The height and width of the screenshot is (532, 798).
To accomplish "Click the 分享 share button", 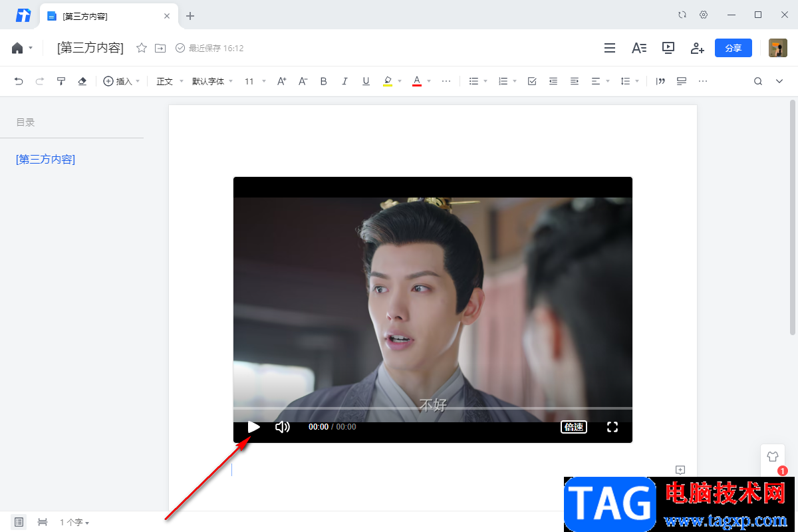I will pyautogui.click(x=733, y=48).
